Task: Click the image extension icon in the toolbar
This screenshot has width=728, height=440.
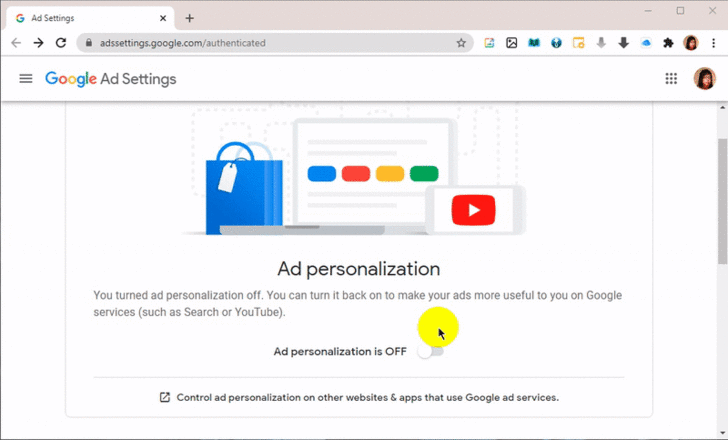Action: [x=512, y=43]
